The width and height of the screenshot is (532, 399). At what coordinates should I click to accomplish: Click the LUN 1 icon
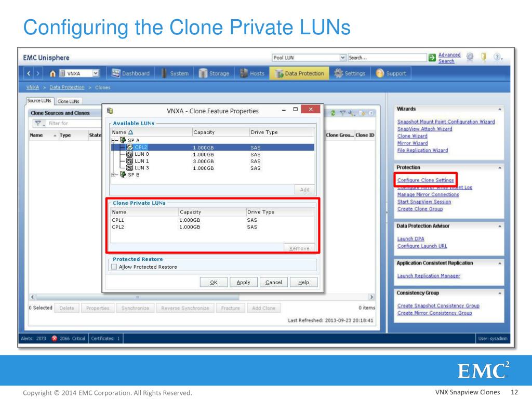click(129, 161)
